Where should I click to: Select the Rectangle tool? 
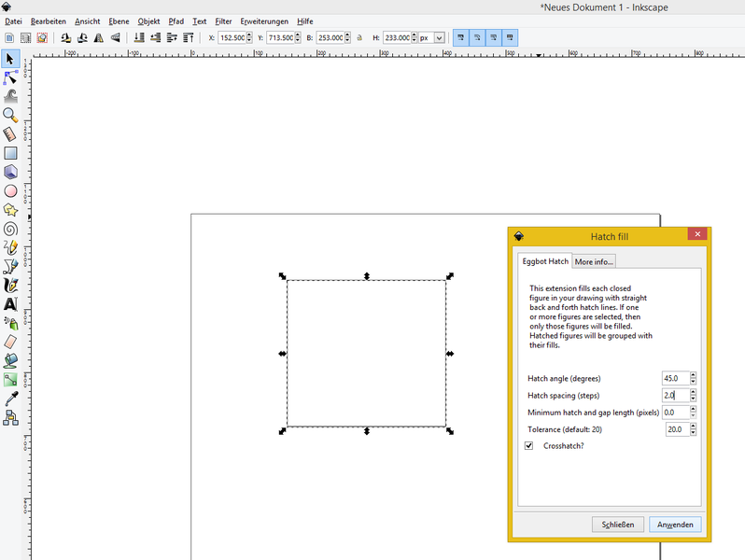pyautogui.click(x=10, y=153)
